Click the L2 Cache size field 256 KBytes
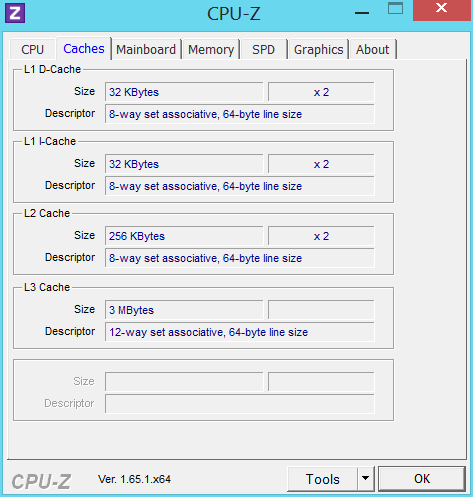The image size is (473, 497). (x=184, y=236)
